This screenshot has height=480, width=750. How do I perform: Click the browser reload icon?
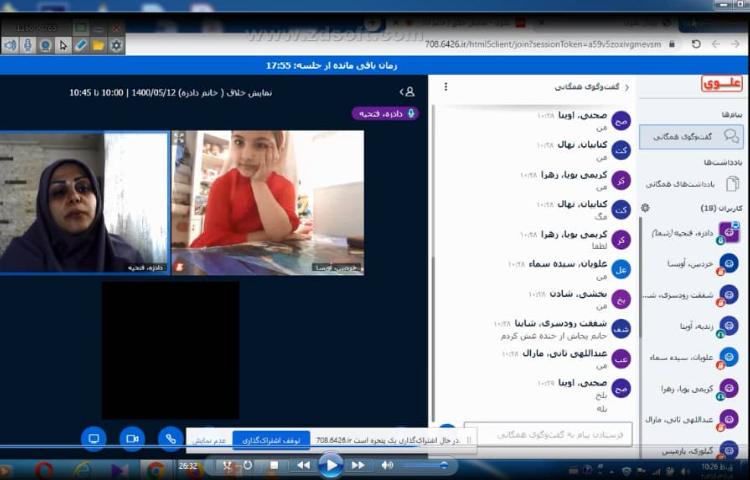[696, 44]
